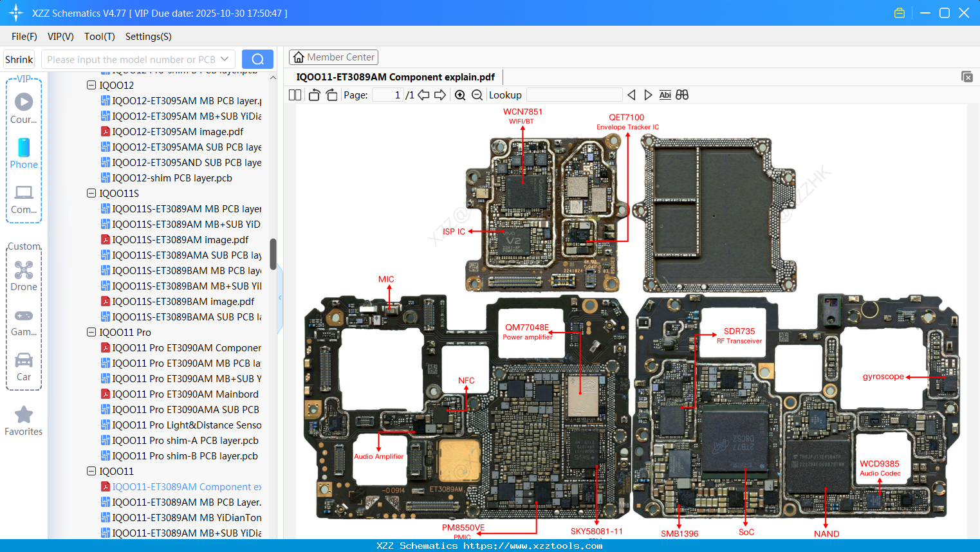Image resolution: width=980 pixels, height=552 pixels.
Task: Select the Drone schematics category
Action: click(23, 275)
